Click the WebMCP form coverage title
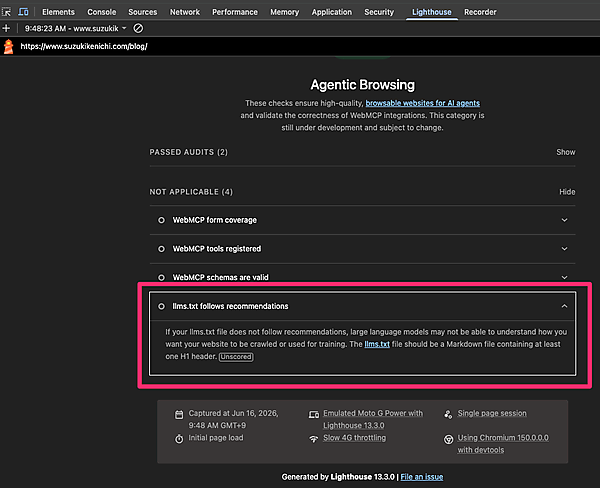Screen dimensions: 600x488 215,220
